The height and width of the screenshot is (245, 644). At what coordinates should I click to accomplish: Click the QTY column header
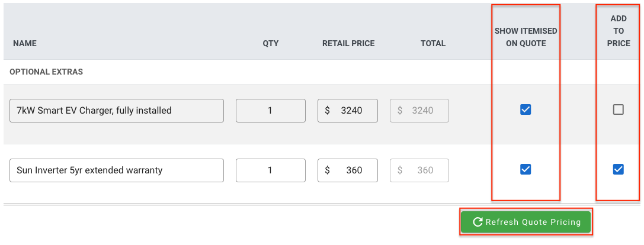tap(271, 43)
